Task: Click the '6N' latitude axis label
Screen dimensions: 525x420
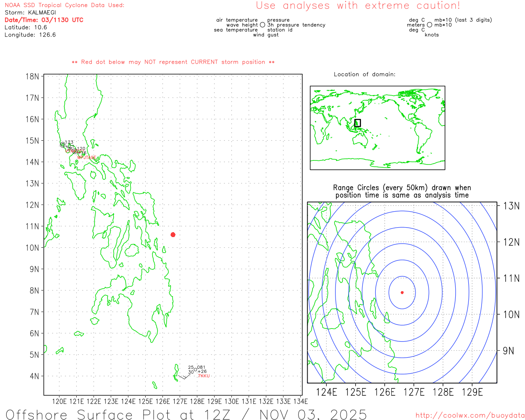Action: pyautogui.click(x=34, y=333)
